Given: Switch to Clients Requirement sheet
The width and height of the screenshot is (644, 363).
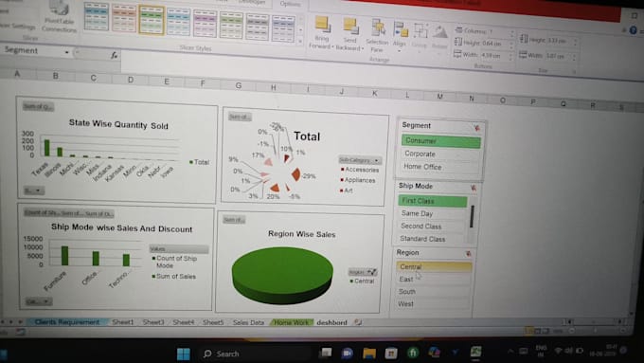Looking at the screenshot, I should [x=67, y=322].
